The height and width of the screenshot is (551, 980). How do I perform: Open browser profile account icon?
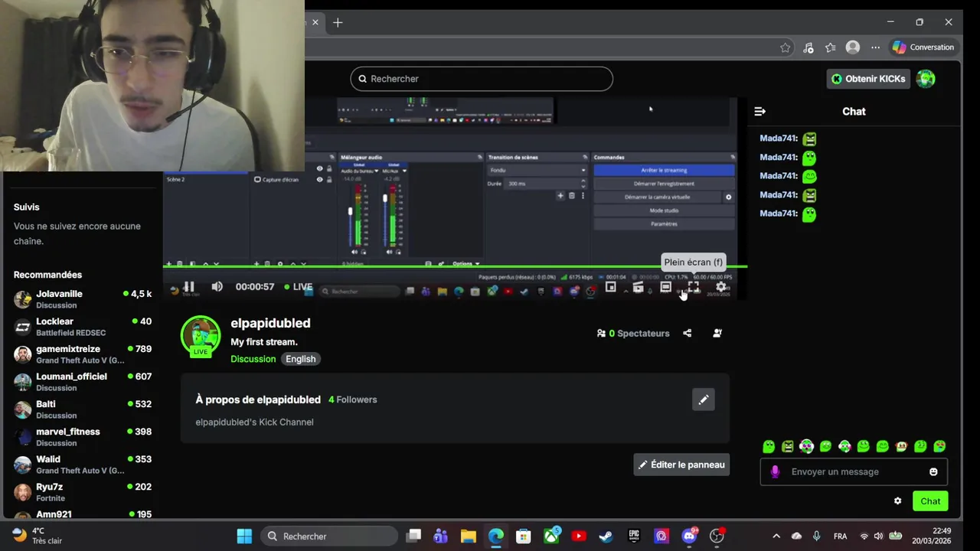point(852,47)
